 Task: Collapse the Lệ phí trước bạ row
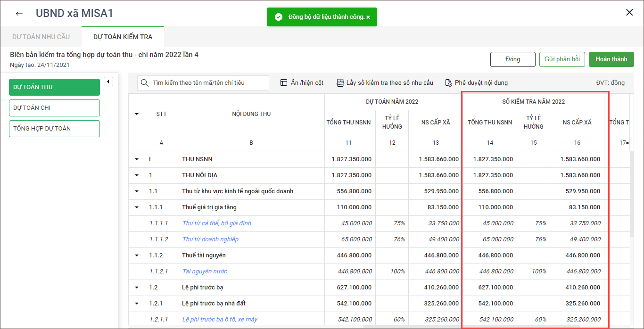pyautogui.click(x=137, y=288)
